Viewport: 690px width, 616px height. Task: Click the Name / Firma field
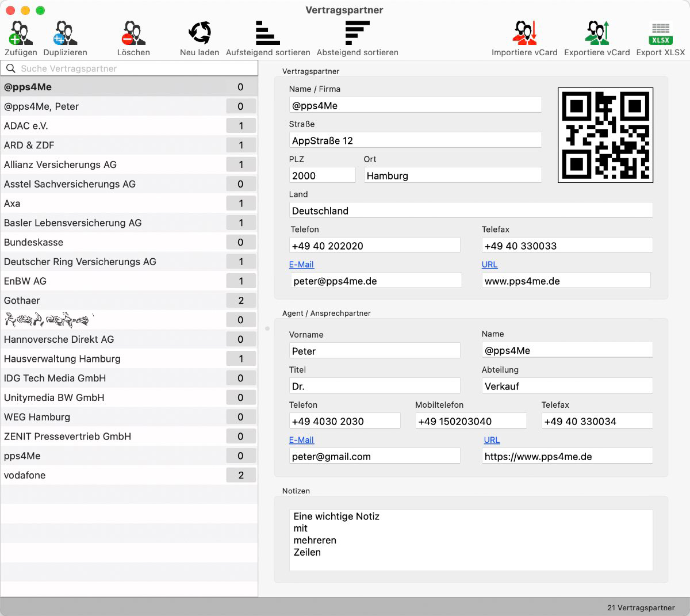(415, 105)
